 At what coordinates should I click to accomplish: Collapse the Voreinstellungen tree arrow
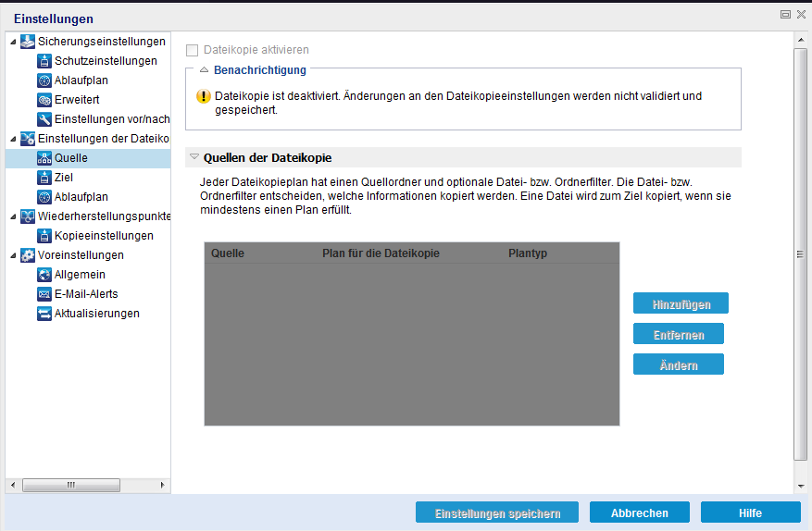(x=14, y=255)
